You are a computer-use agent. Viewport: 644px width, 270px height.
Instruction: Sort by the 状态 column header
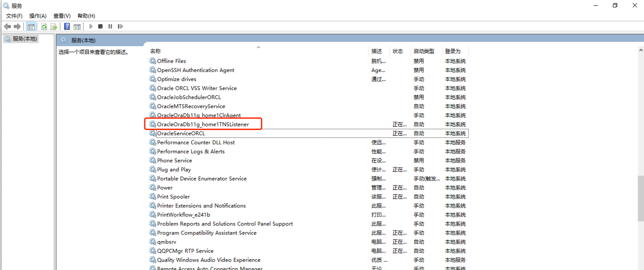[398, 51]
